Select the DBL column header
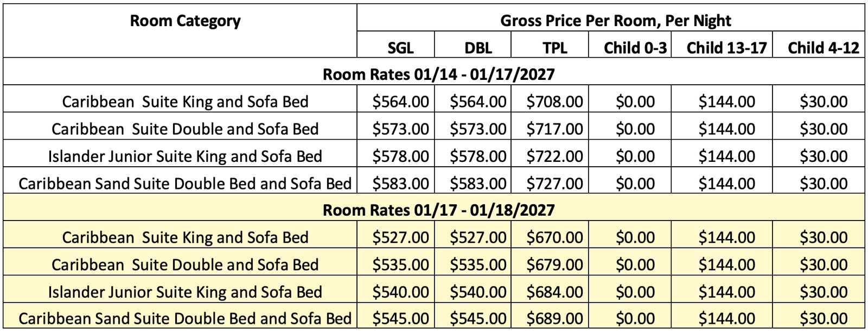 478,48
